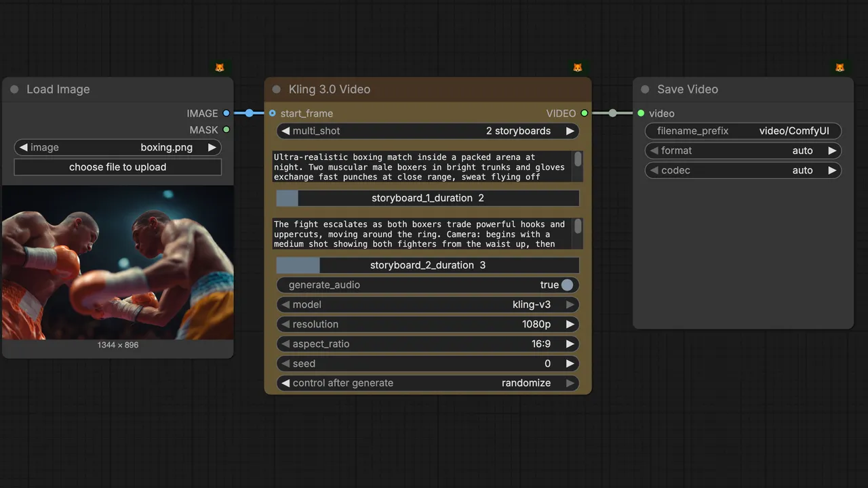Step resolution 1080p right arrow
The height and width of the screenshot is (488, 868).
pyautogui.click(x=570, y=324)
